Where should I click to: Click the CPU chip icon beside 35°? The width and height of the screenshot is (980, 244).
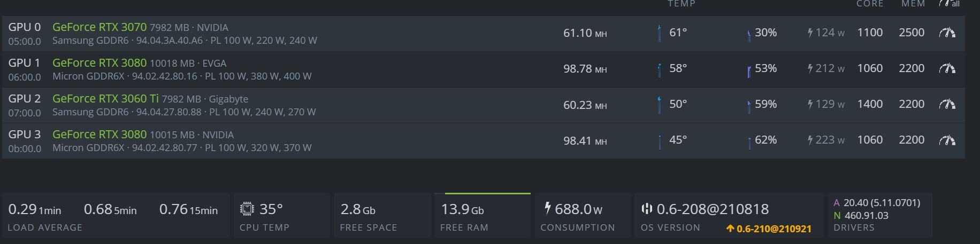(x=247, y=209)
